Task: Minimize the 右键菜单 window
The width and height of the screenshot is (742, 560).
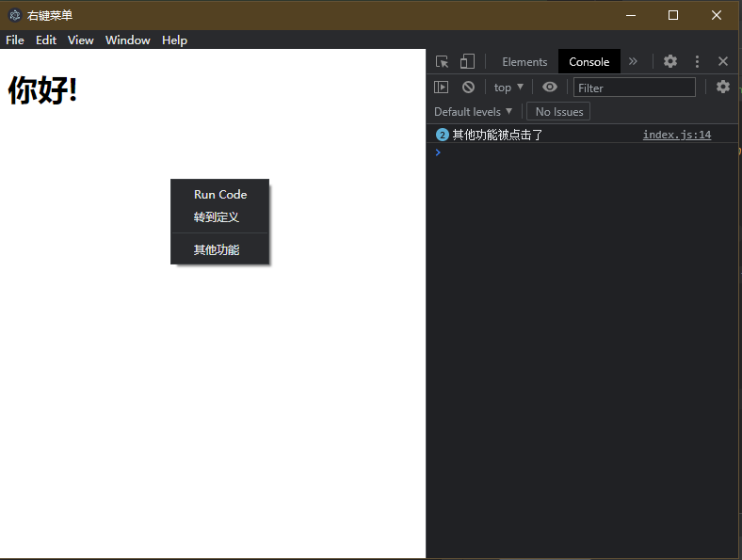Action: coord(630,15)
